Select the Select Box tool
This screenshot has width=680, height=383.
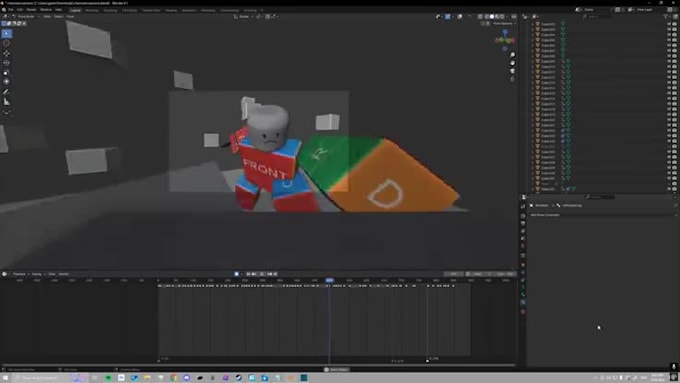click(x=7, y=33)
